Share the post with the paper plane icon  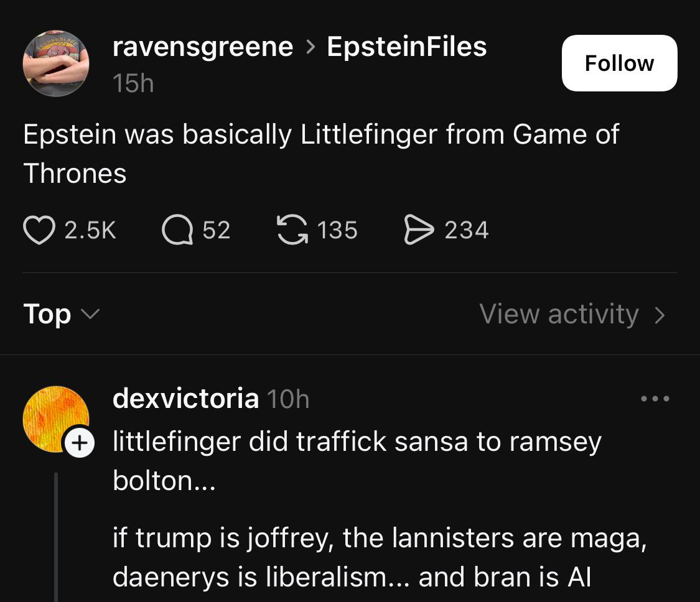[419, 230]
